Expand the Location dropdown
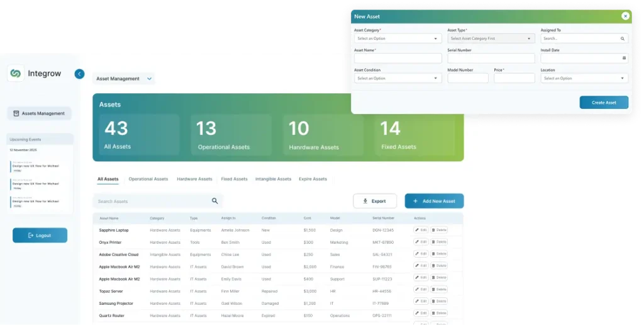 pyautogui.click(x=584, y=78)
